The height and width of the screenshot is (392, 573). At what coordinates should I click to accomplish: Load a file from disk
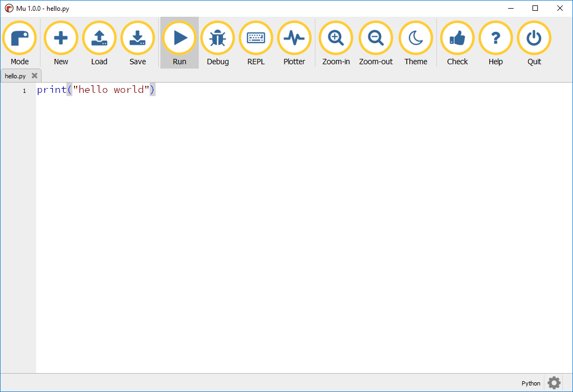coord(99,38)
